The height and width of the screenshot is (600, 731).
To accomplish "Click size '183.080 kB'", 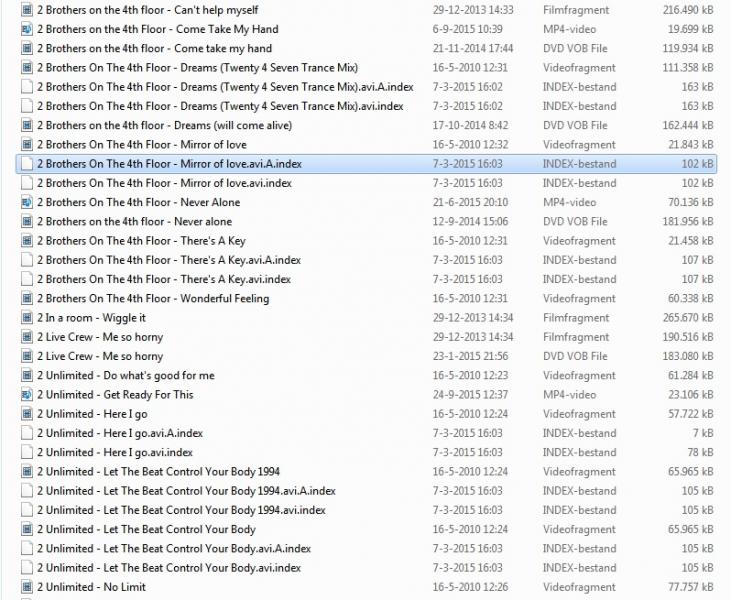I will [x=688, y=356].
